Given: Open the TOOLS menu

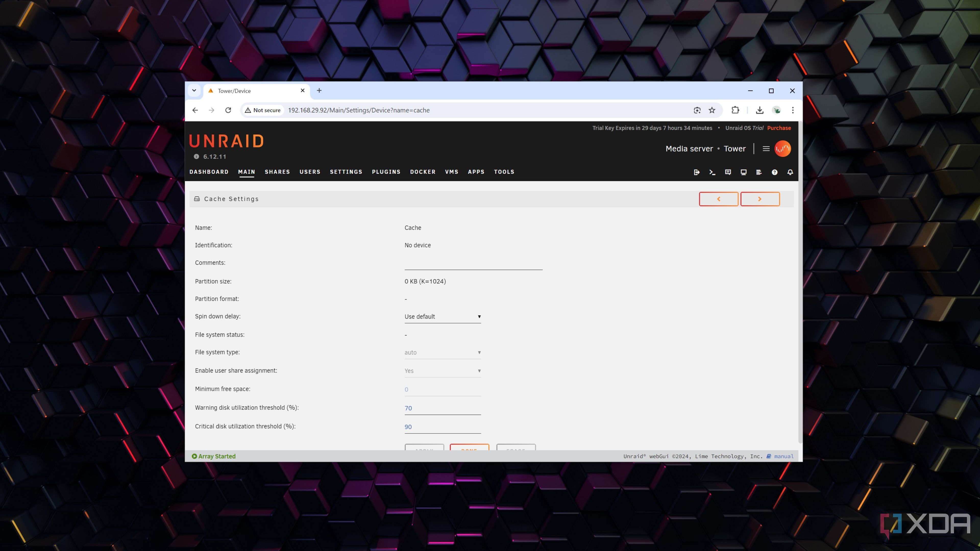Looking at the screenshot, I should [x=504, y=172].
